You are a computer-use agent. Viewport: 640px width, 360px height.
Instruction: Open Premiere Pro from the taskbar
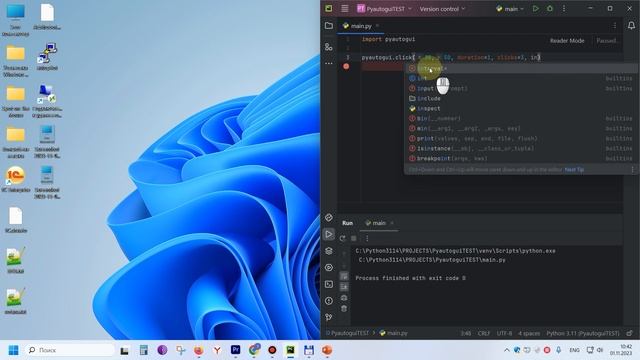coord(236,350)
